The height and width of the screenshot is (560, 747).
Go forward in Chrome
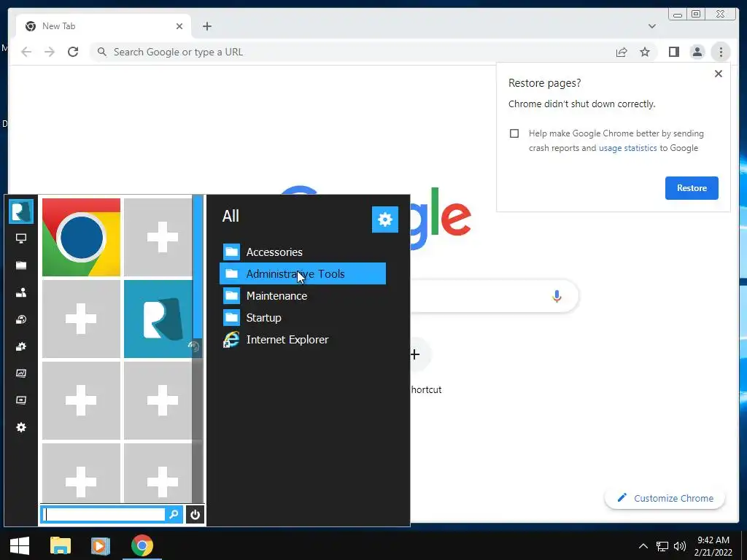(50, 52)
